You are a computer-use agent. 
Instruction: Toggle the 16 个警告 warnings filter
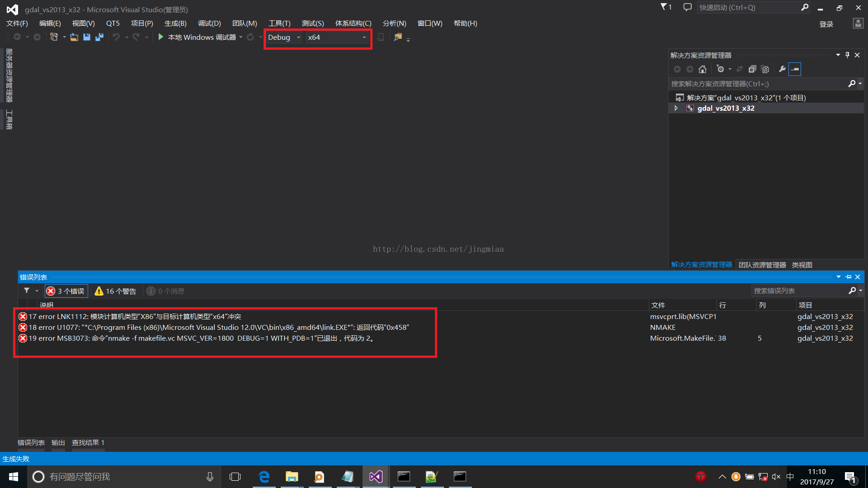115,291
